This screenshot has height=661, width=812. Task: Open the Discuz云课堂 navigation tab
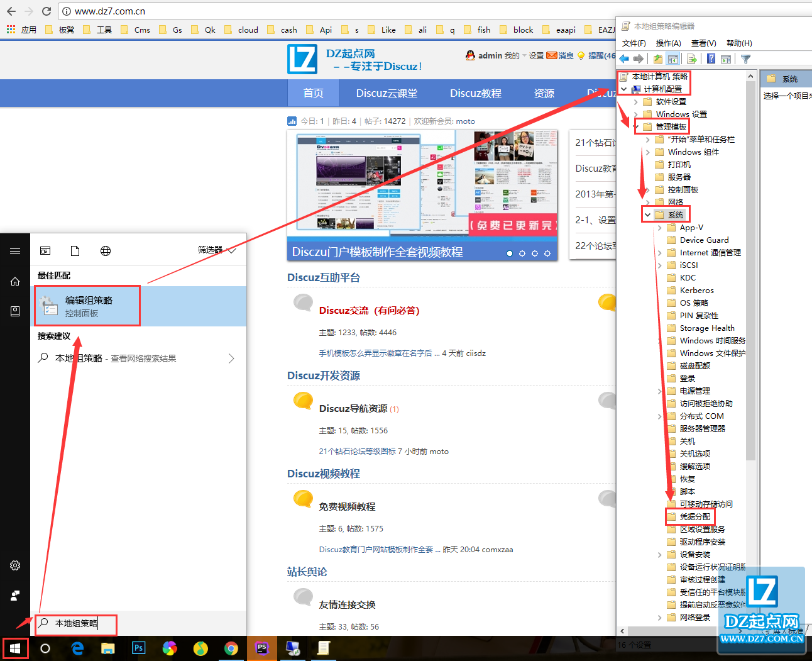(x=387, y=93)
